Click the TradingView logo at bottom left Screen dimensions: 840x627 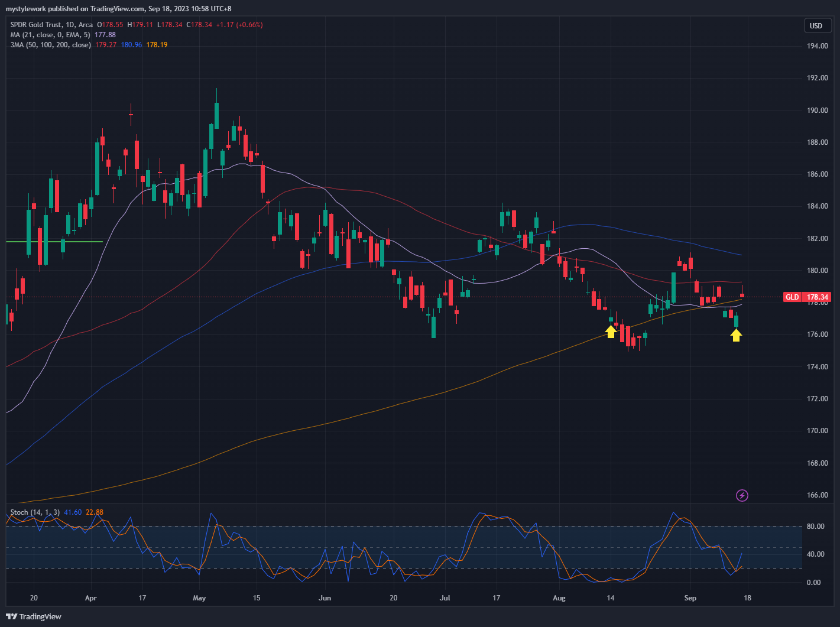[x=34, y=616]
